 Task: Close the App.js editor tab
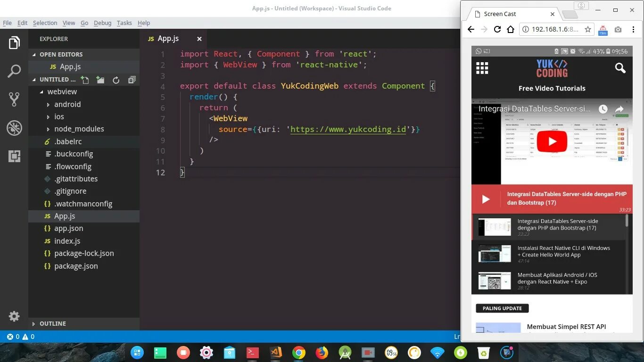199,39
